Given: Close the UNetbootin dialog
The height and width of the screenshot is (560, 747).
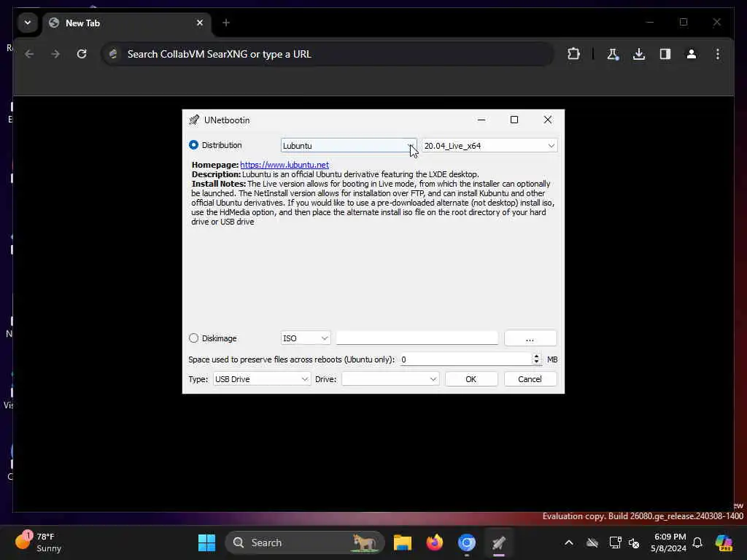Looking at the screenshot, I should tap(548, 120).
